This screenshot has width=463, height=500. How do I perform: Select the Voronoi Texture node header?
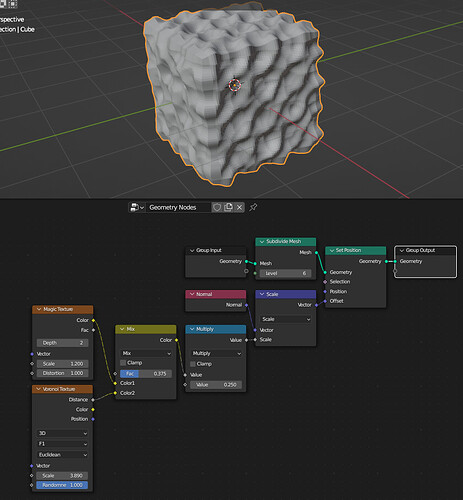point(63,389)
